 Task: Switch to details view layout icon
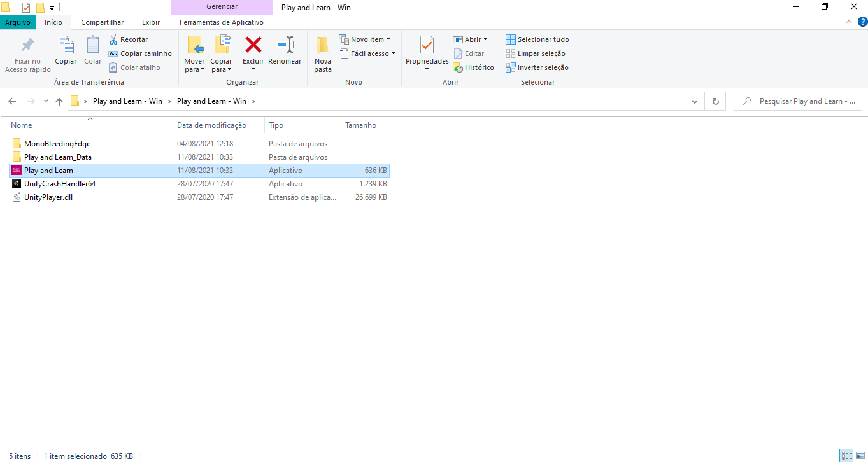(846, 455)
